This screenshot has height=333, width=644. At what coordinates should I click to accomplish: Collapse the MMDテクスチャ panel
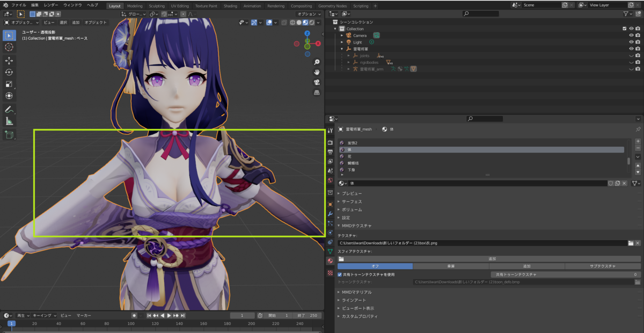click(354, 226)
